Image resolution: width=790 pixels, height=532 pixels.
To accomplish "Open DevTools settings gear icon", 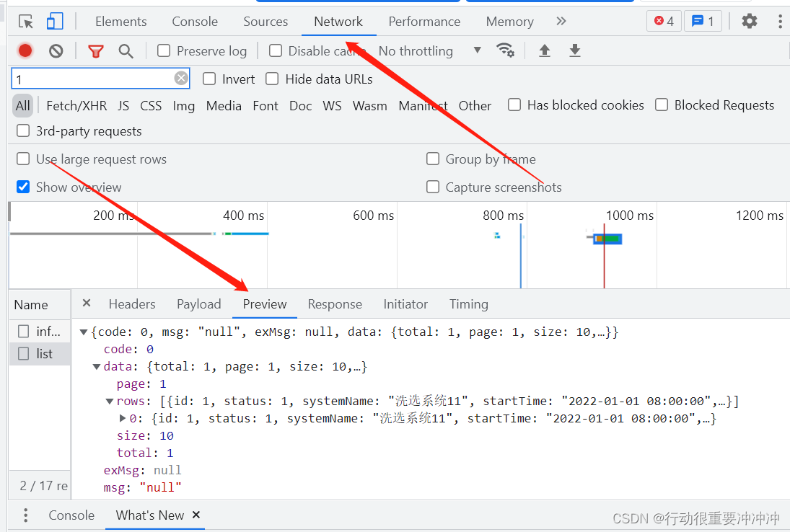I will 749,21.
